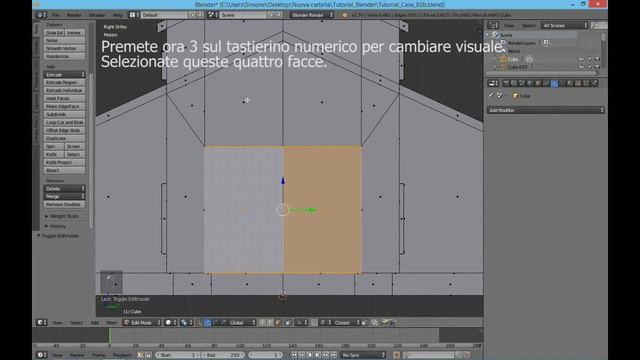Click the Knife Project button
Image resolution: width=640 pixels, height=360 pixels.
64,162
